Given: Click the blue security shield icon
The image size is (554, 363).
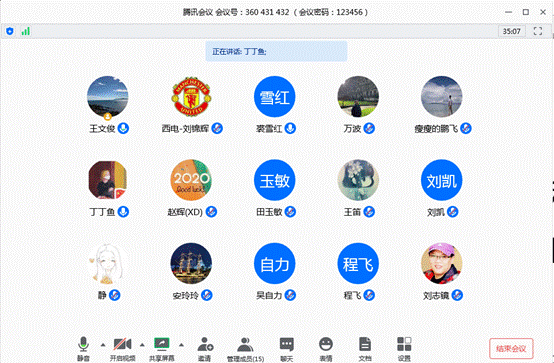Looking at the screenshot, I should 10,31.
